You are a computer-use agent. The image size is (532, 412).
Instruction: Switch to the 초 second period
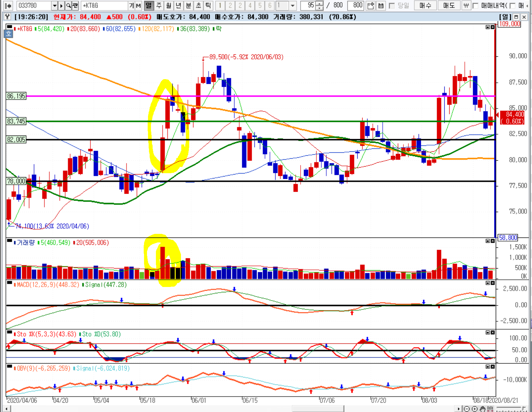[198, 6]
